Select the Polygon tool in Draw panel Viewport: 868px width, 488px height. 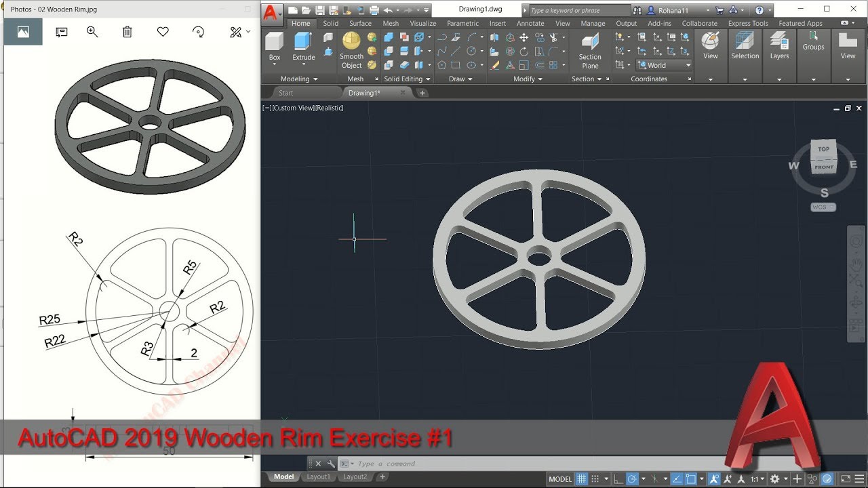coord(441,65)
